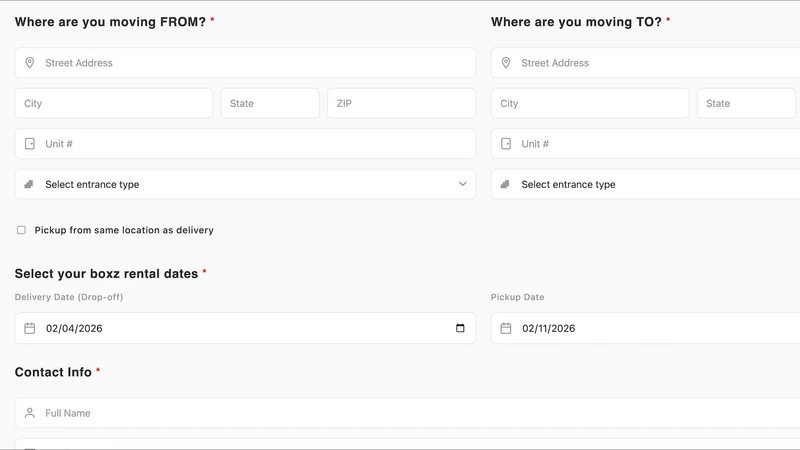Click the stairs icon in TO entrance type
This screenshot has width=800, height=450.
coord(505,184)
